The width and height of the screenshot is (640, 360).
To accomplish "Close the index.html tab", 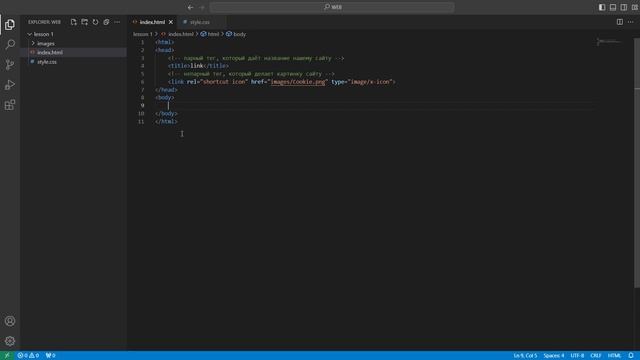I will click(x=171, y=22).
